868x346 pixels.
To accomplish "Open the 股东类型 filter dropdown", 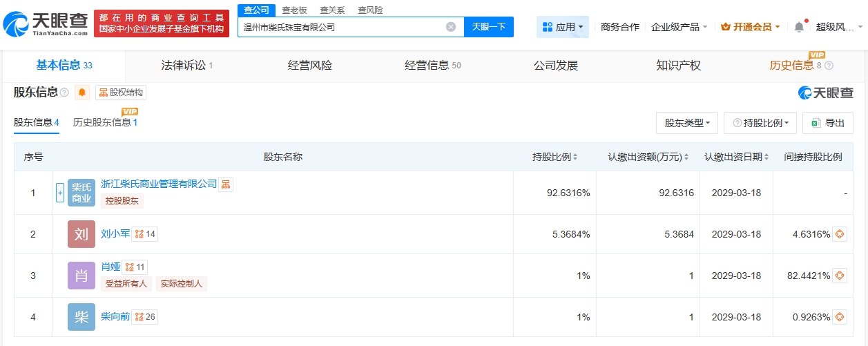I will [x=686, y=123].
